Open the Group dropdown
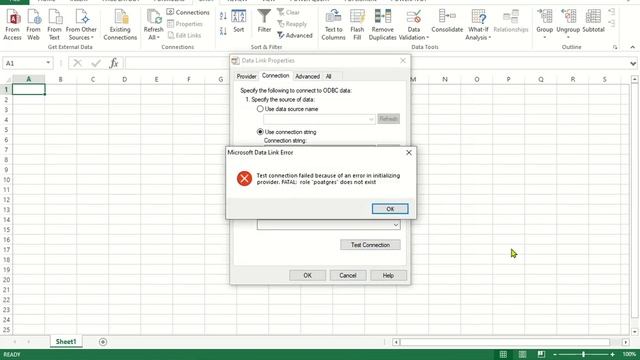Image resolution: width=640 pixels, height=360 pixels. (544, 25)
